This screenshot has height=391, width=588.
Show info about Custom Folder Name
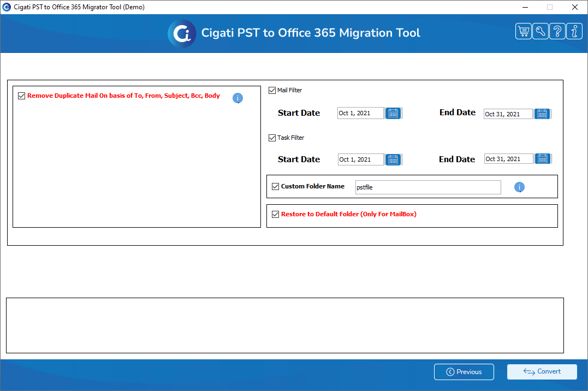[x=519, y=187]
